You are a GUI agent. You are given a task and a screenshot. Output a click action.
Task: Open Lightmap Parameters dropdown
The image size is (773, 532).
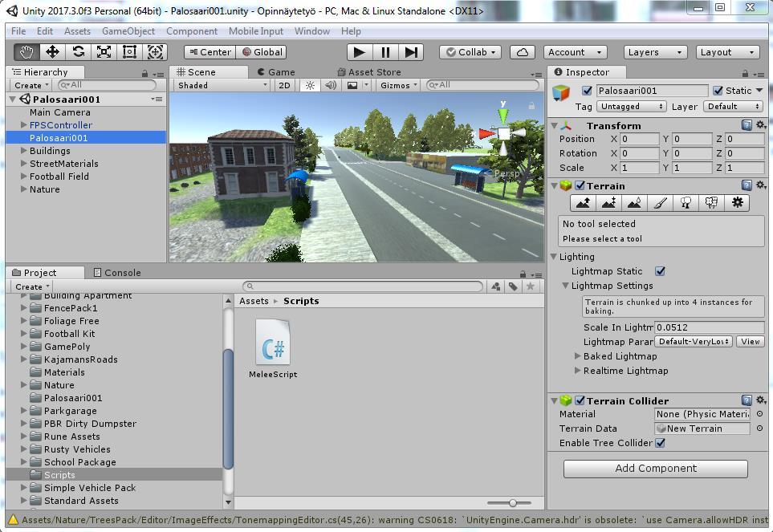click(x=694, y=341)
